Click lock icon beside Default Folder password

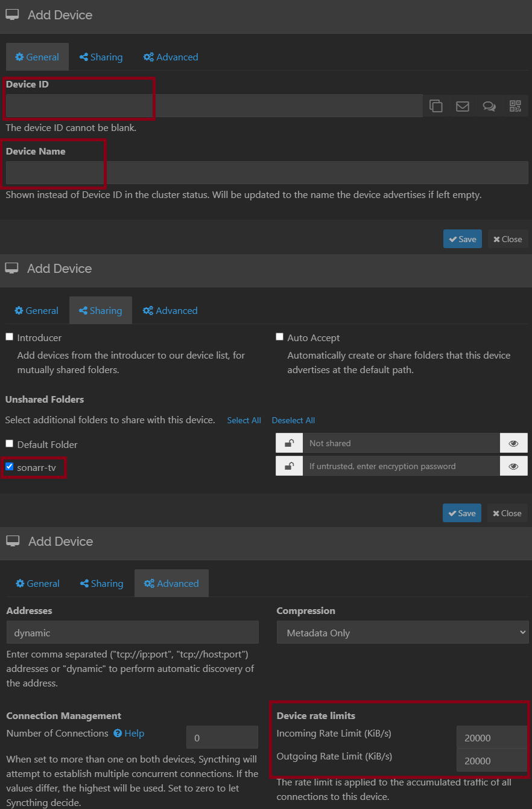click(290, 443)
